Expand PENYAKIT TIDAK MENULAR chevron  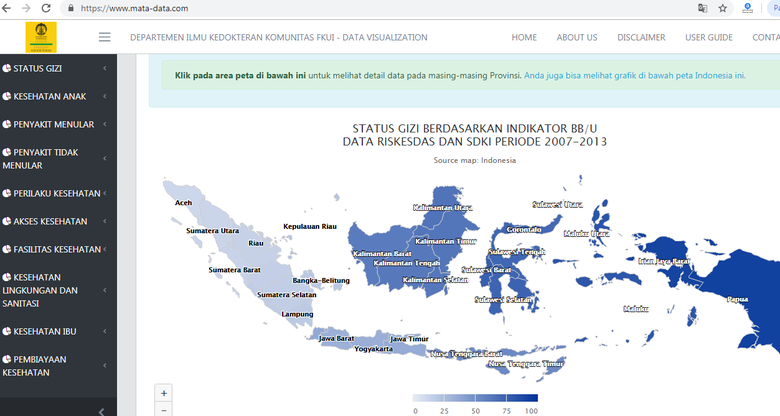tap(104, 158)
